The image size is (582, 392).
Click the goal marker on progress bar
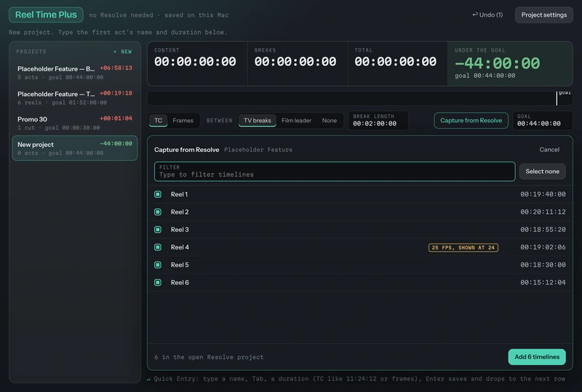pos(557,98)
